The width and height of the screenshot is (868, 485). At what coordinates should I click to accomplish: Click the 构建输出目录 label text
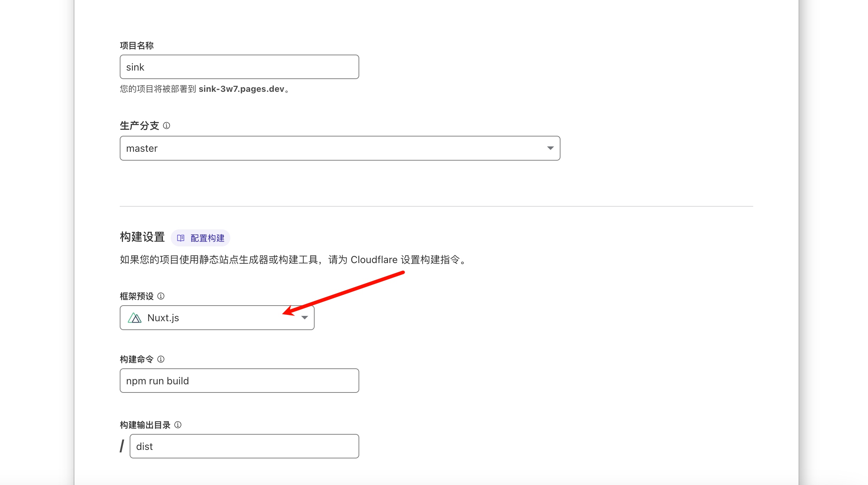pyautogui.click(x=145, y=425)
